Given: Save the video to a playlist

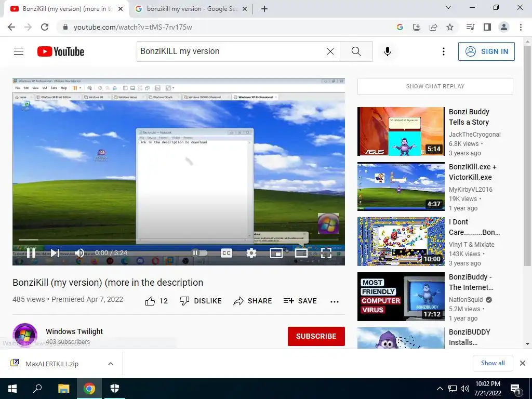Looking at the screenshot, I should click(300, 301).
